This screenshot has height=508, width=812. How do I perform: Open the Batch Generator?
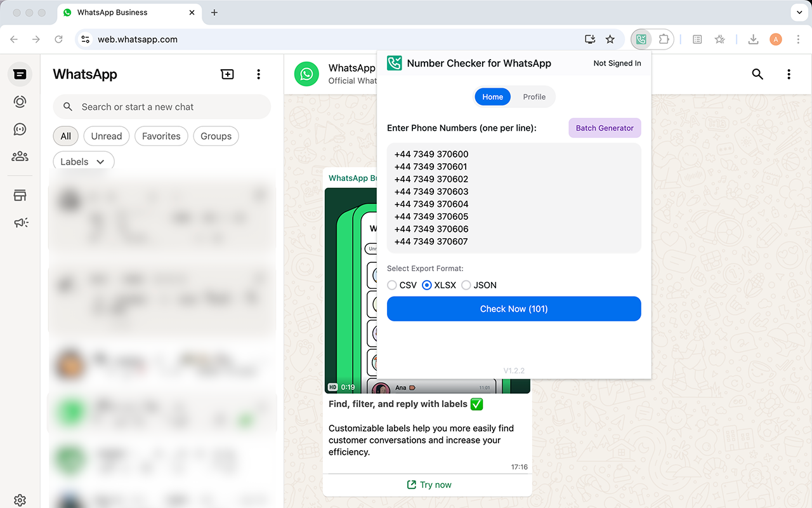pyautogui.click(x=605, y=128)
